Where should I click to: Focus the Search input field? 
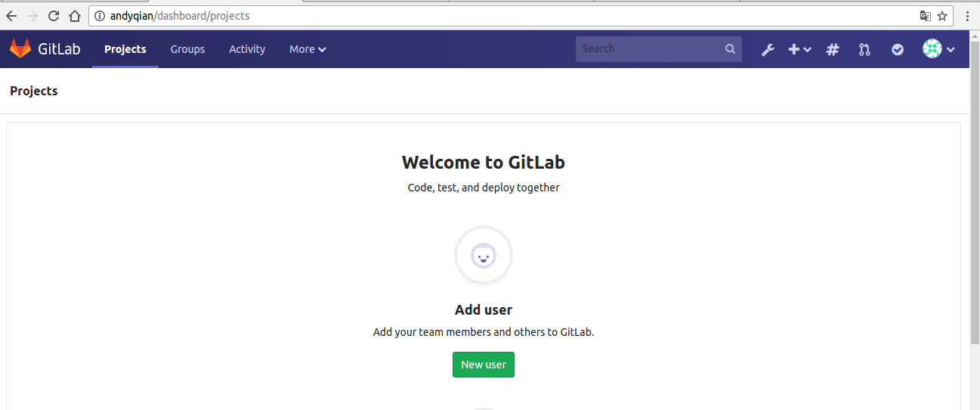coord(659,48)
